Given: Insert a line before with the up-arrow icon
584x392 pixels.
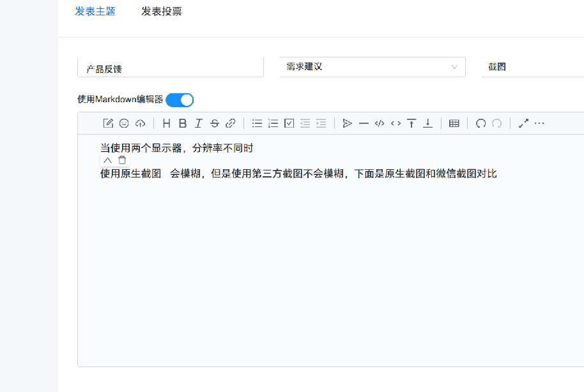Looking at the screenshot, I should click(411, 123).
